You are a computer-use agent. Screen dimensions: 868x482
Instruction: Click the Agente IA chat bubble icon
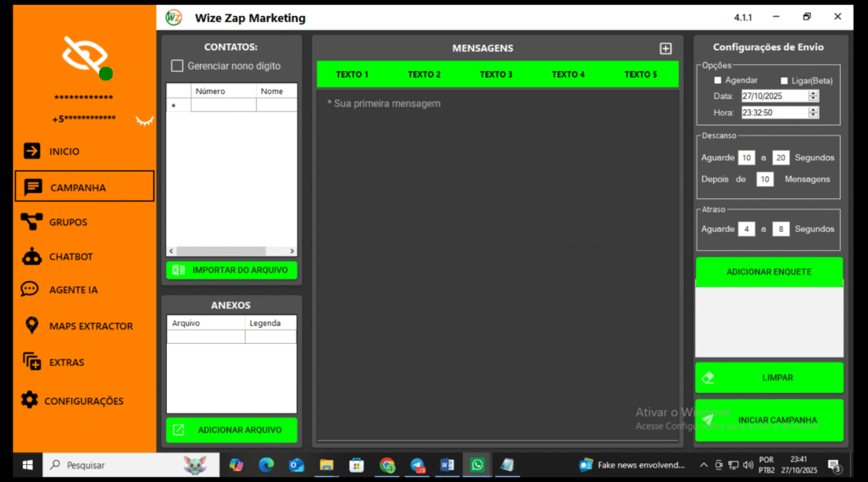(x=31, y=290)
